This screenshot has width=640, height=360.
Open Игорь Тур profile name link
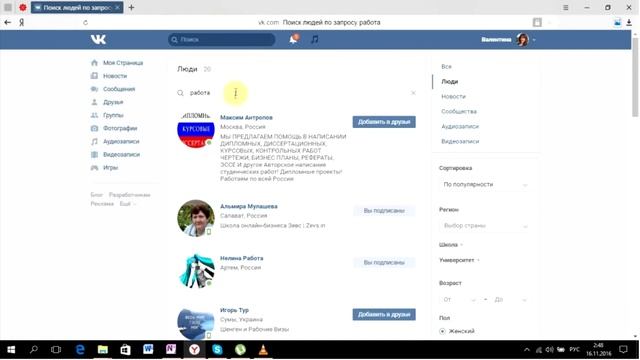coord(234,310)
